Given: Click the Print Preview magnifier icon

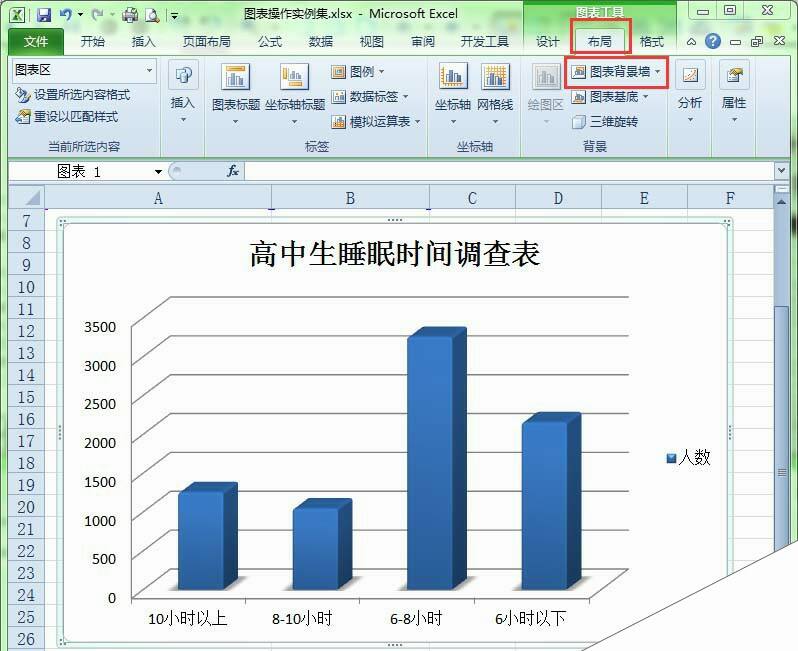Looking at the screenshot, I should pyautogui.click(x=152, y=15).
